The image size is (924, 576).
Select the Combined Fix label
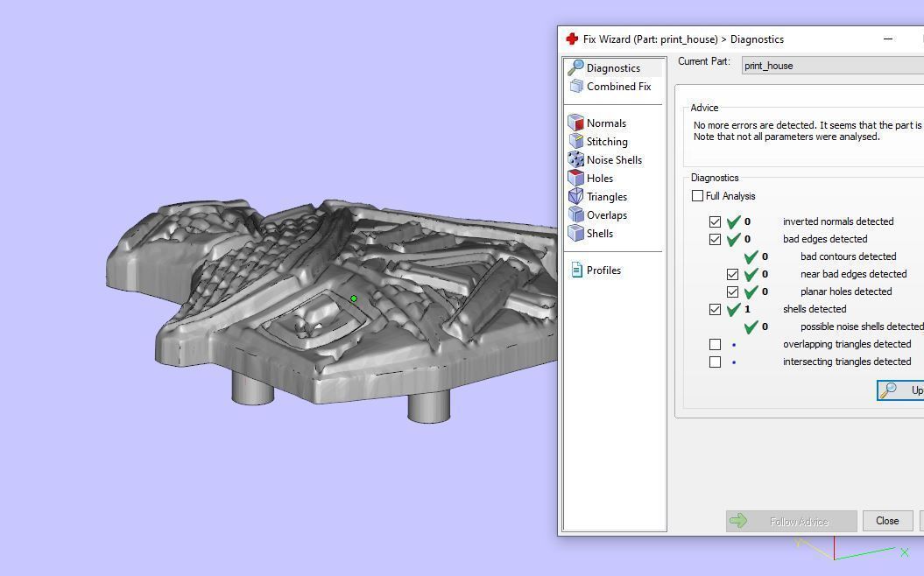[x=618, y=87]
